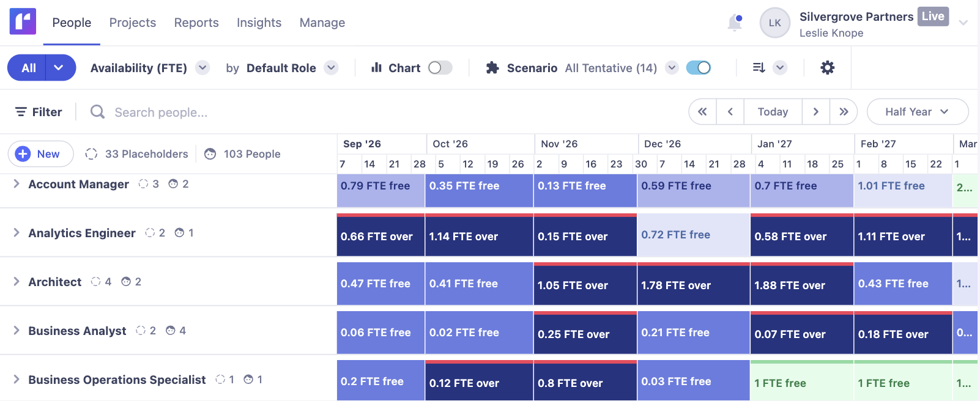The width and height of the screenshot is (980, 401).
Task: Click Analytics Engineer 0.72 FTE free cell
Action: [x=694, y=235]
